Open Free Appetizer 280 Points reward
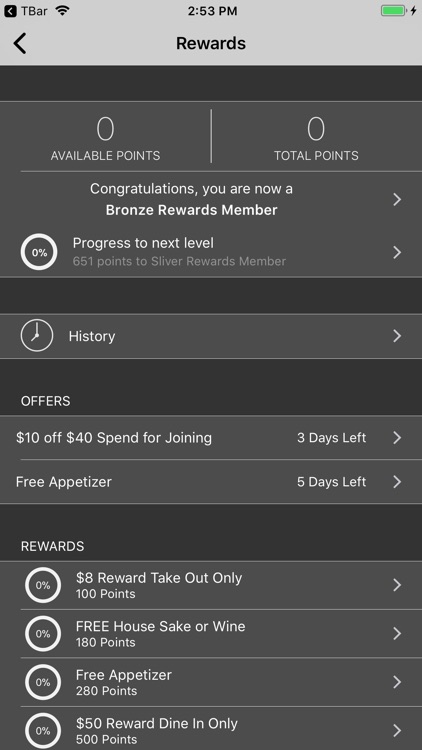 pos(211,682)
